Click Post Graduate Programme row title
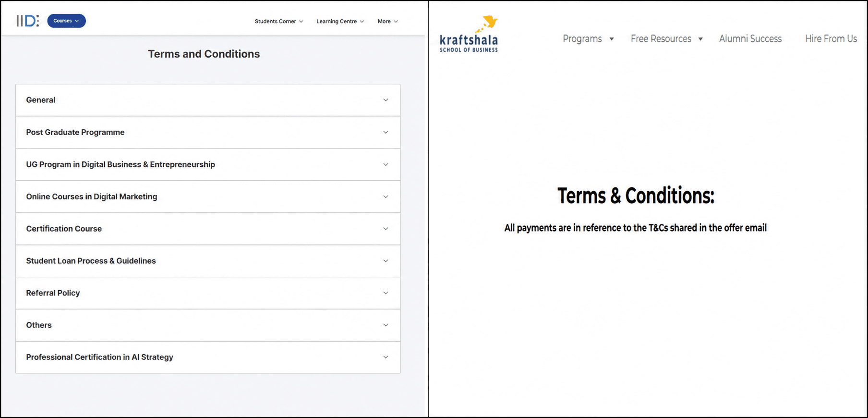 [x=75, y=132]
